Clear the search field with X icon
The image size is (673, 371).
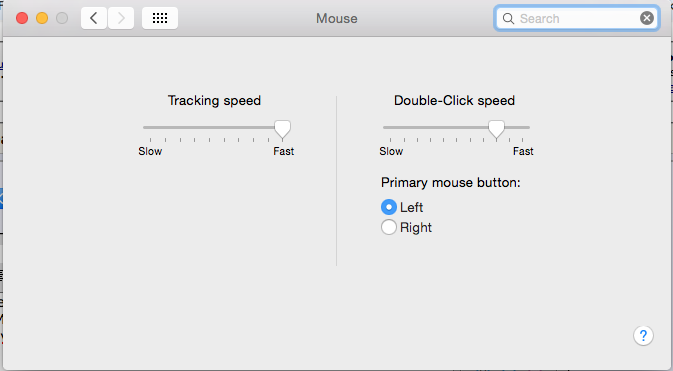(646, 18)
